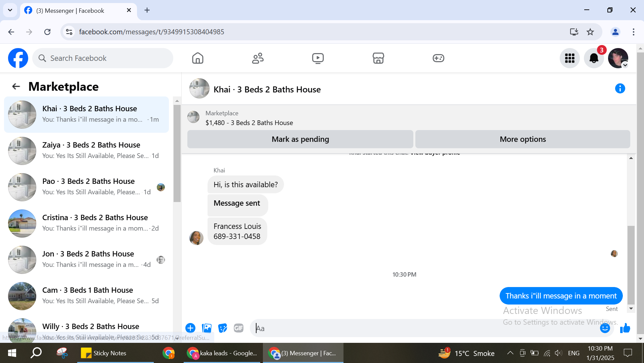The height and width of the screenshot is (363, 644).
Task: Click the ENG language indicator
Action: (574, 353)
